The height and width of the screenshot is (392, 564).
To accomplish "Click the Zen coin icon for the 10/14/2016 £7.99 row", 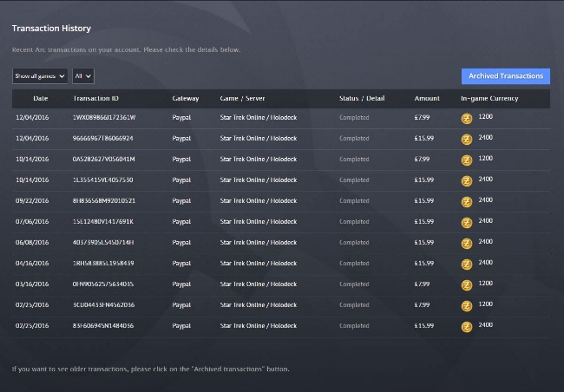I will [467, 160].
